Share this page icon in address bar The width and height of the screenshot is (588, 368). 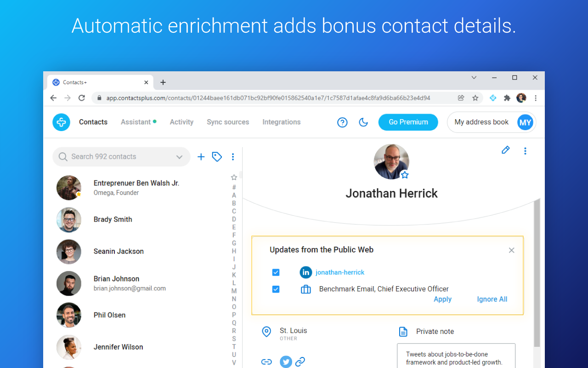(461, 98)
